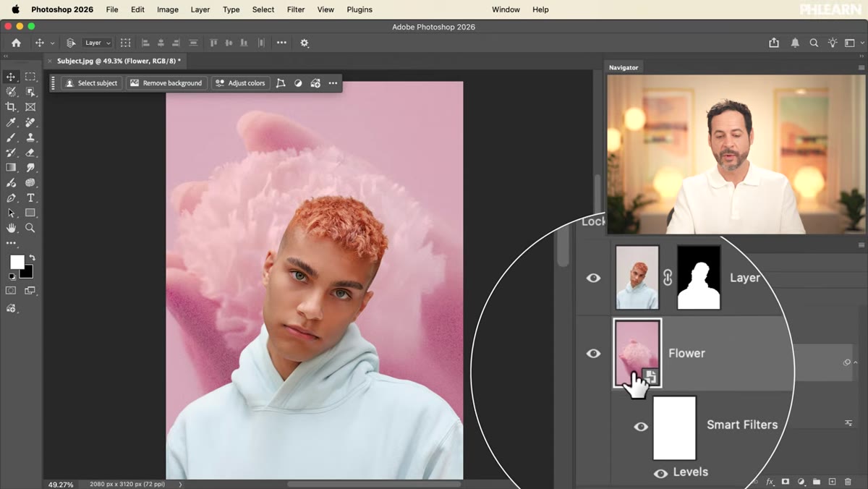Click the Remove background button
The height and width of the screenshot is (489, 868).
[166, 83]
